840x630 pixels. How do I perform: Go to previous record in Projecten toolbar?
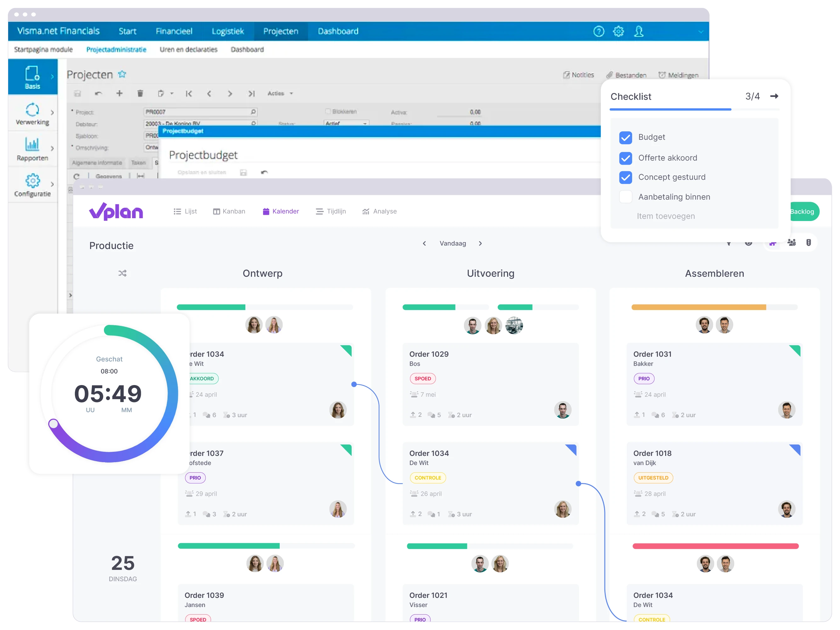pos(209,94)
